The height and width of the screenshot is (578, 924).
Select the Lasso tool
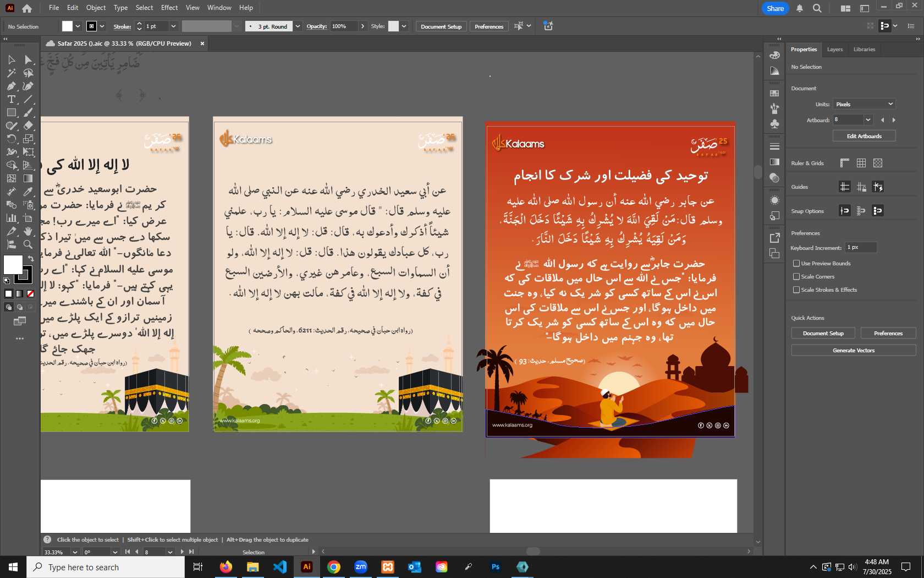pyautogui.click(x=28, y=73)
